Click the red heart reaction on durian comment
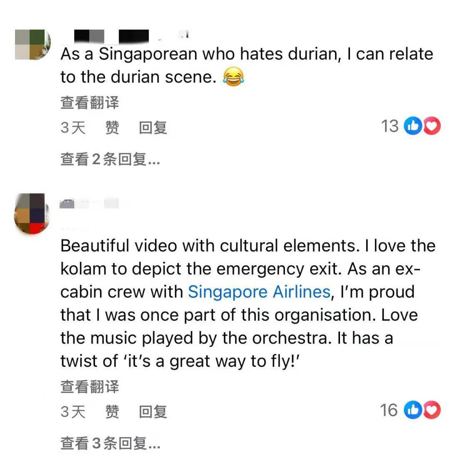The height and width of the screenshot is (476, 450). pos(432,126)
